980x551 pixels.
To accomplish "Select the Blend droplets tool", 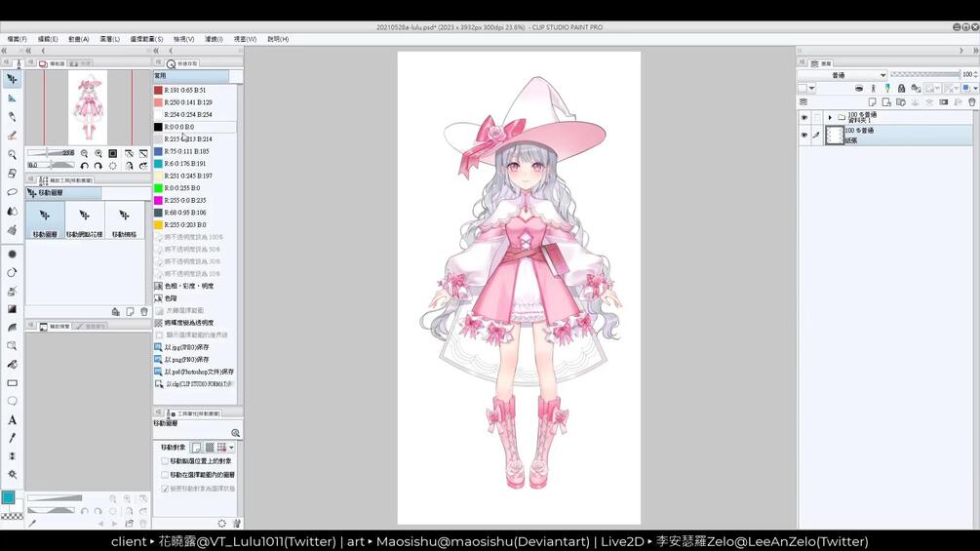I will [x=12, y=212].
